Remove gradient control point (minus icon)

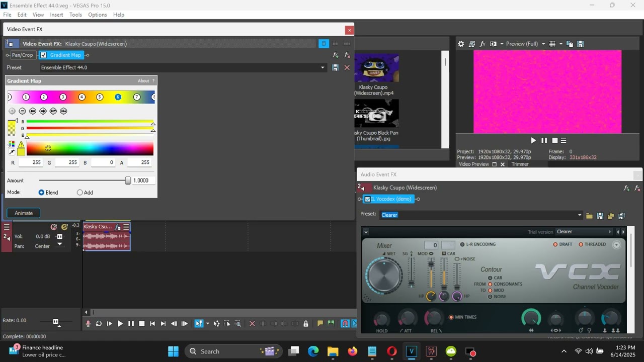tap(22, 111)
